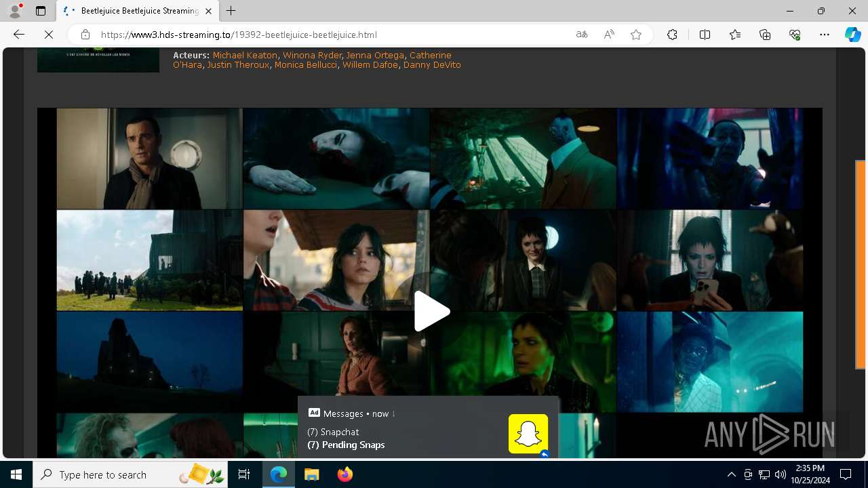Click the Snapchat ghost logo
The width and height of the screenshot is (868, 488).
coord(528,434)
